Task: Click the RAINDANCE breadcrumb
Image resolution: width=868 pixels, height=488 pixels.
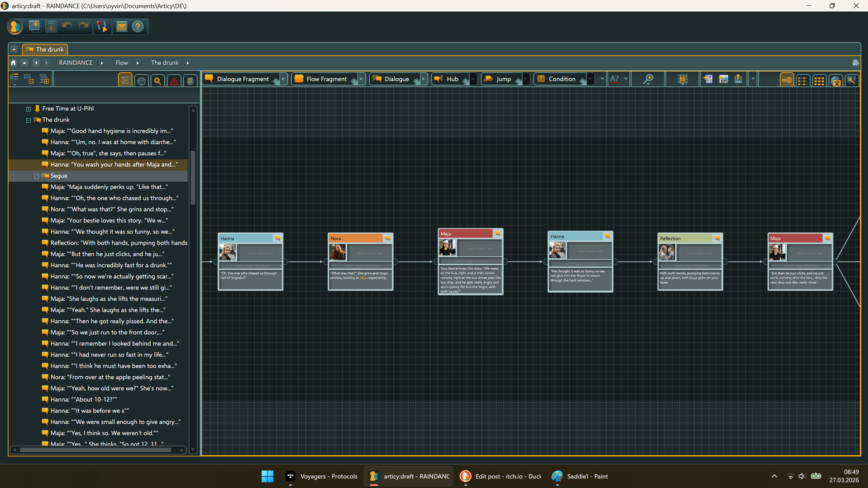Action: [76, 63]
